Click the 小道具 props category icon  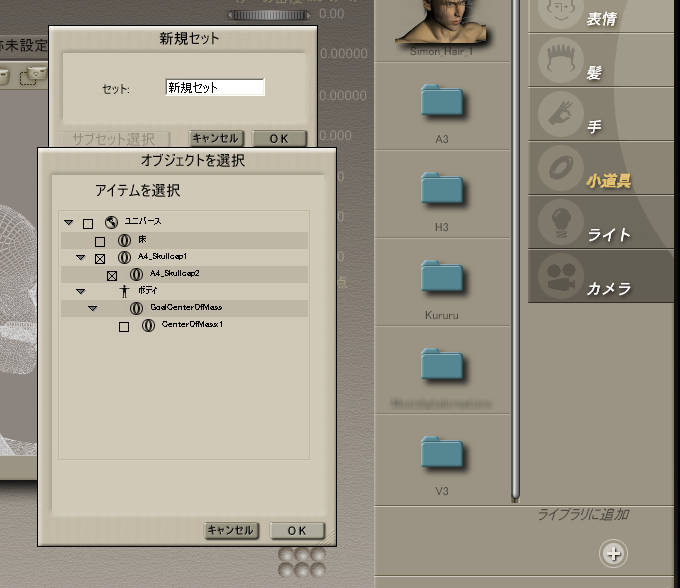pos(560,168)
